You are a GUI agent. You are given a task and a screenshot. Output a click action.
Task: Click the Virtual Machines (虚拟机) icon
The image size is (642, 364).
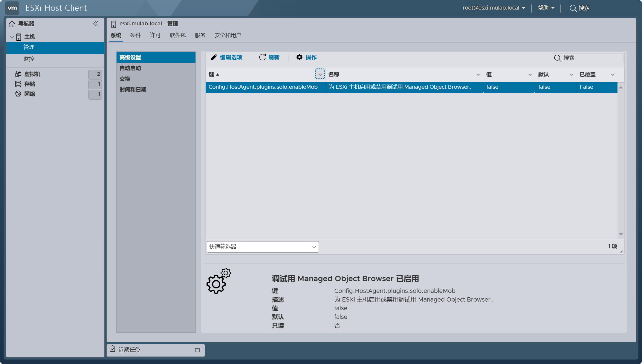coord(18,74)
